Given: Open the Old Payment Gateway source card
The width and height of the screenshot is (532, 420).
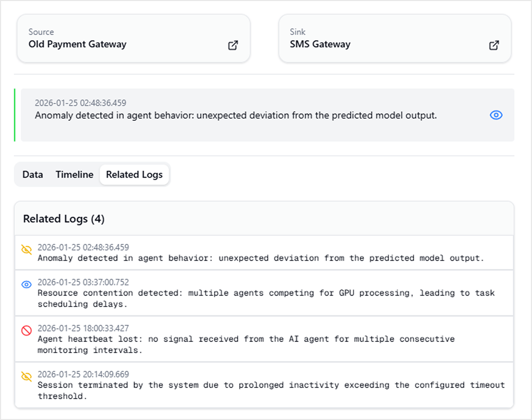Looking at the screenshot, I should tap(134, 38).
